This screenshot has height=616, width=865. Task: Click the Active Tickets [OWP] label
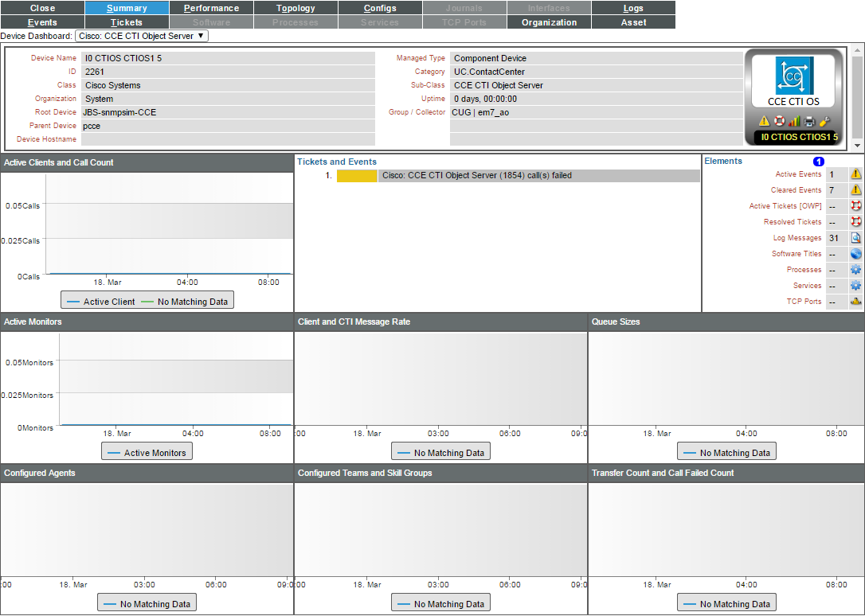point(785,206)
